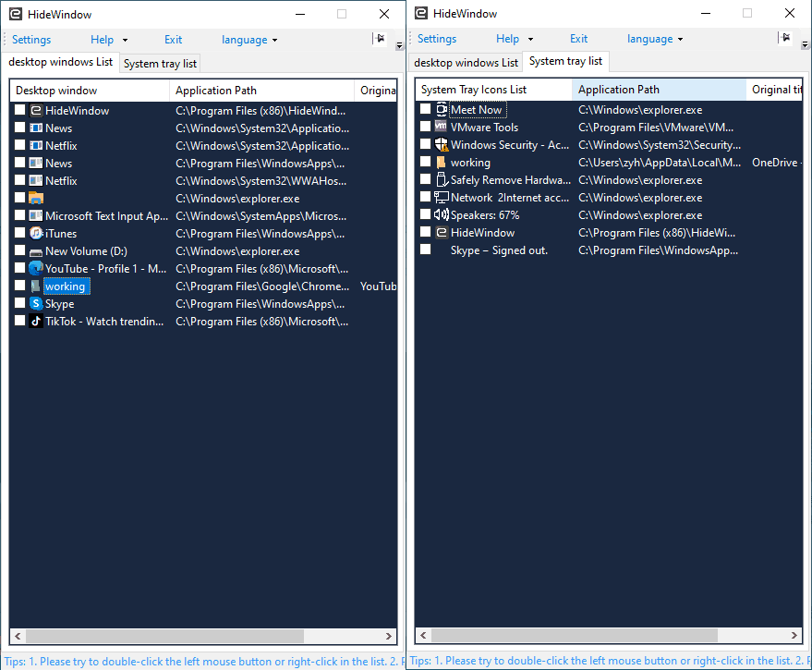The image size is (812, 670).
Task: Click left window horizontal scrollbar thumb
Action: point(164,636)
